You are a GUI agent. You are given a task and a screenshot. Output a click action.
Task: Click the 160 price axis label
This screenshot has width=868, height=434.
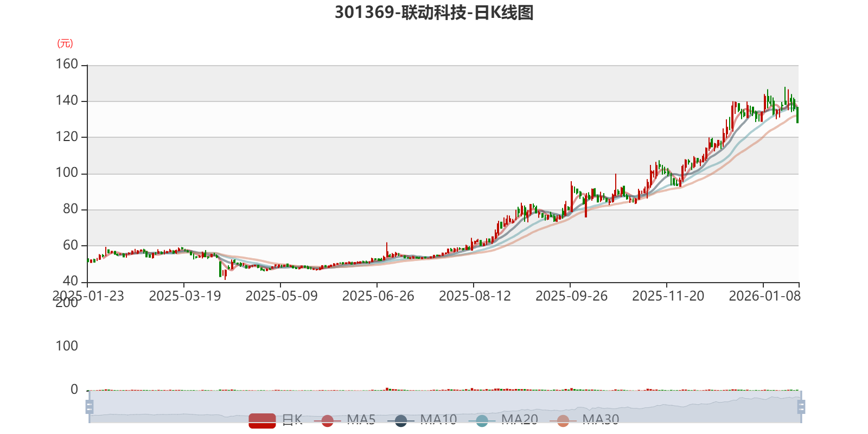(x=67, y=64)
